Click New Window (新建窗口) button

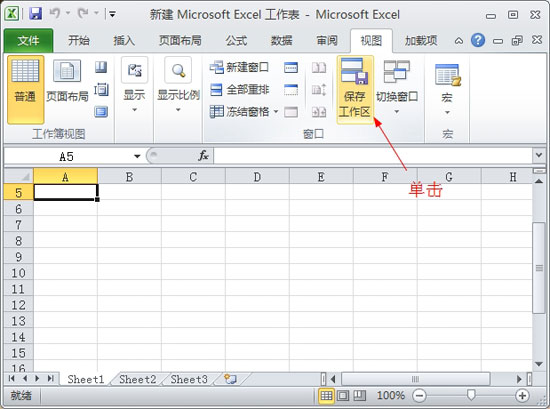click(239, 67)
